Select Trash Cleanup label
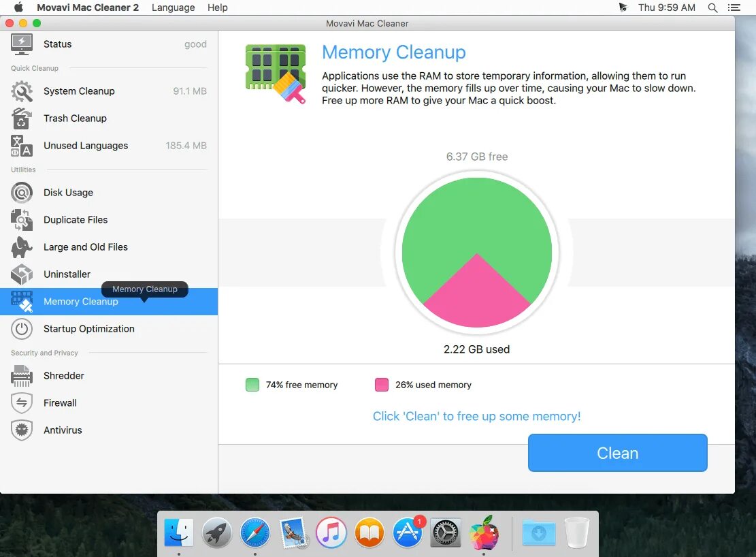 pos(76,118)
